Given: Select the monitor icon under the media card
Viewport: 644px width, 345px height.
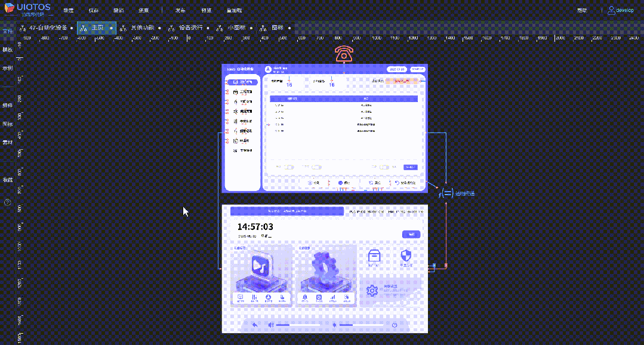Looking at the screenshot, I should pyautogui.click(x=241, y=297).
